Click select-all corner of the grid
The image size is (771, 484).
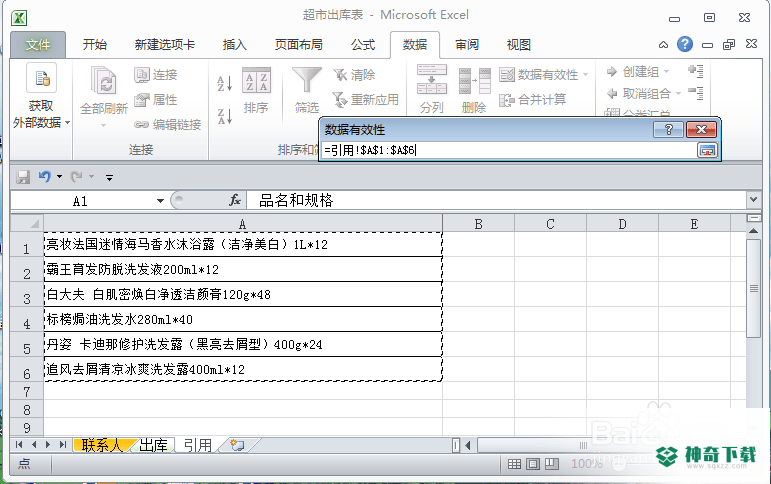click(27, 224)
